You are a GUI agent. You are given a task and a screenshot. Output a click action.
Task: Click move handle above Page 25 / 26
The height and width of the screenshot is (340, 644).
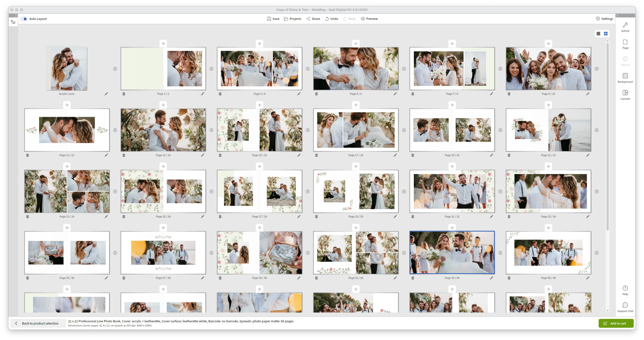(163, 166)
